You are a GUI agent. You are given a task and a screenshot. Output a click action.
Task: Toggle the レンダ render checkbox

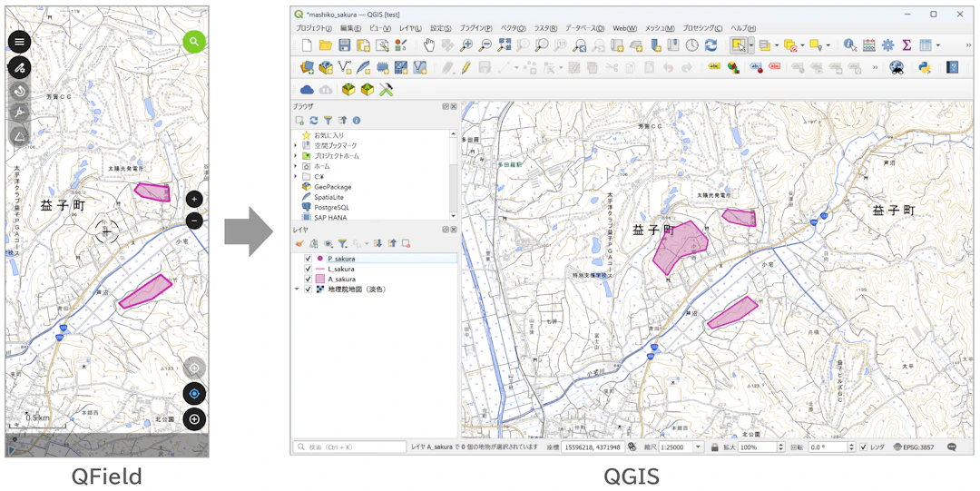pos(864,447)
